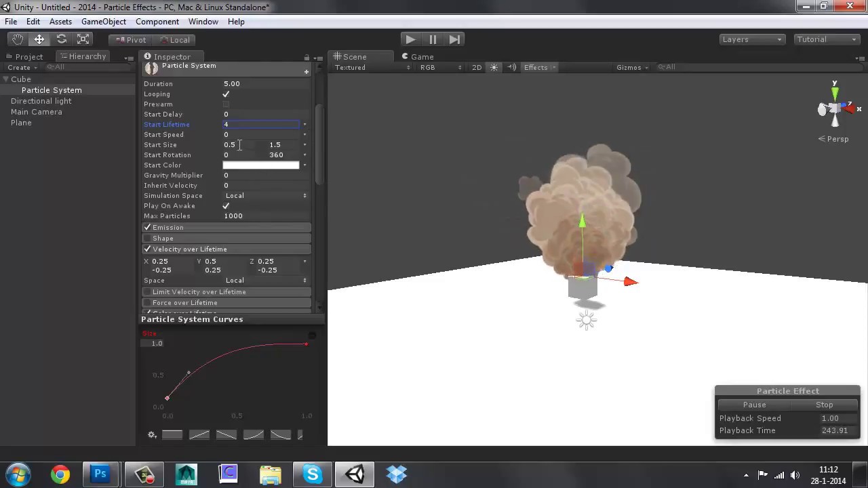Select the Move tool in toolbar
Viewport: 868px width, 488px height.
point(39,39)
